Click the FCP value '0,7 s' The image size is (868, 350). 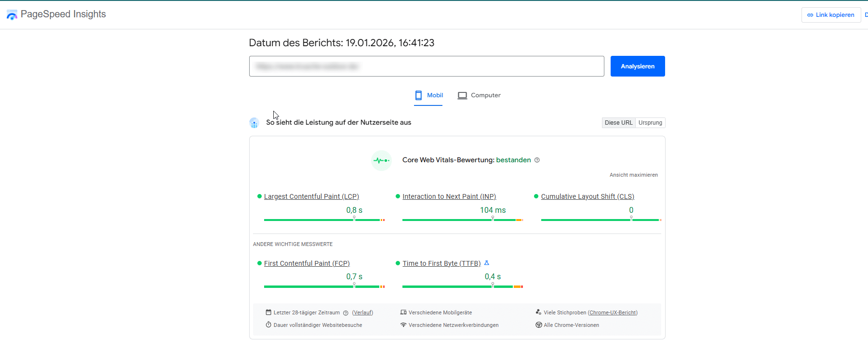coord(354,276)
